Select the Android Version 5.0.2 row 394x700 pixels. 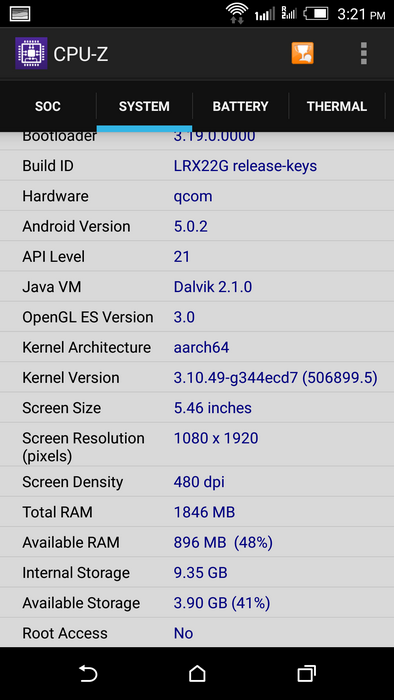[x=197, y=226]
